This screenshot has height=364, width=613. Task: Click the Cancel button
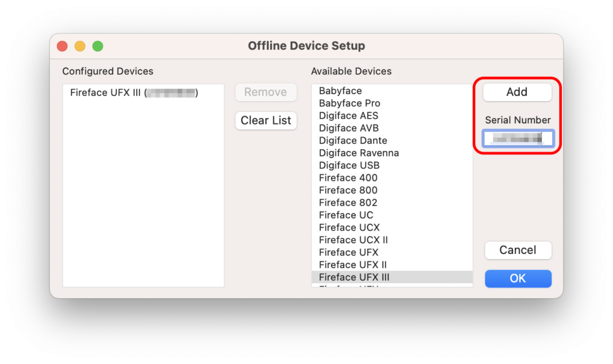point(517,250)
